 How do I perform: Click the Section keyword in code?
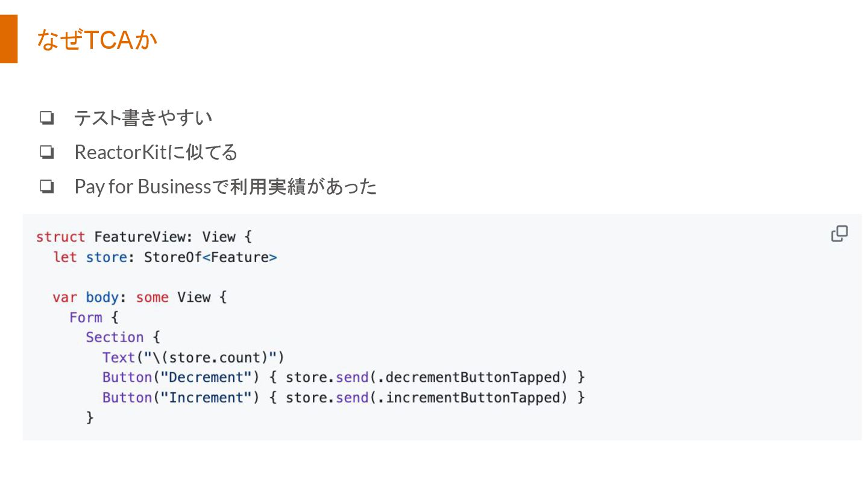coord(115,337)
